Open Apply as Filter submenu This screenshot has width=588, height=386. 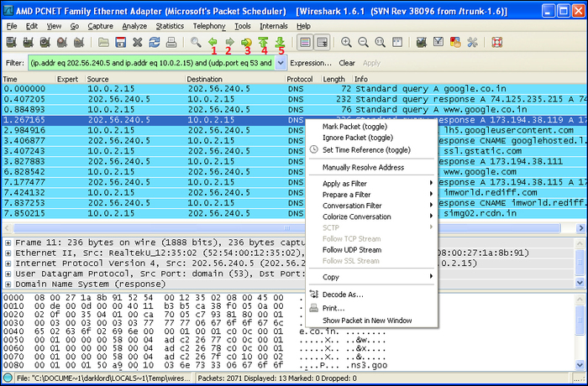pos(371,184)
